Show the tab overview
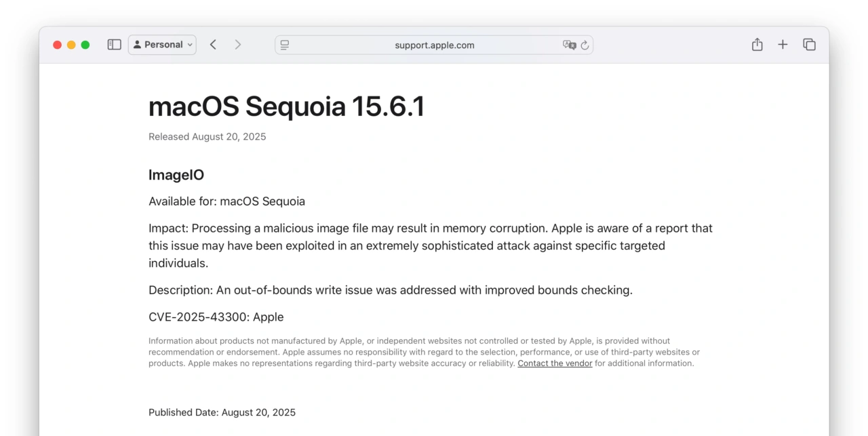 click(x=809, y=44)
